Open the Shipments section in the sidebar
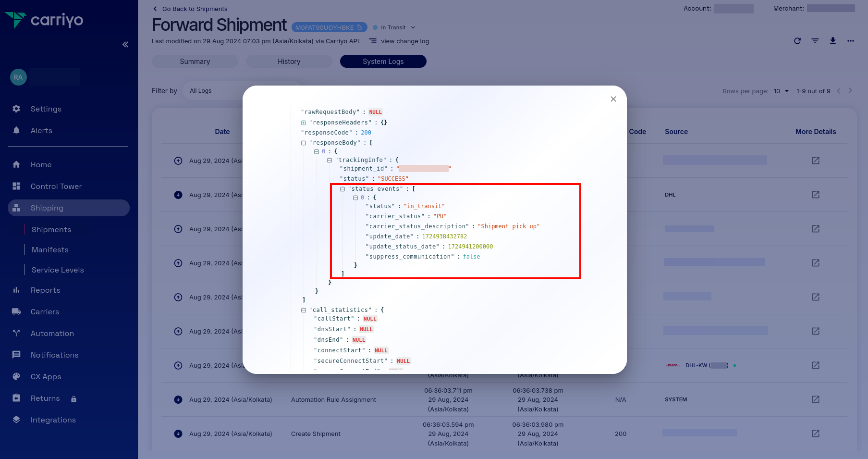 [51, 229]
